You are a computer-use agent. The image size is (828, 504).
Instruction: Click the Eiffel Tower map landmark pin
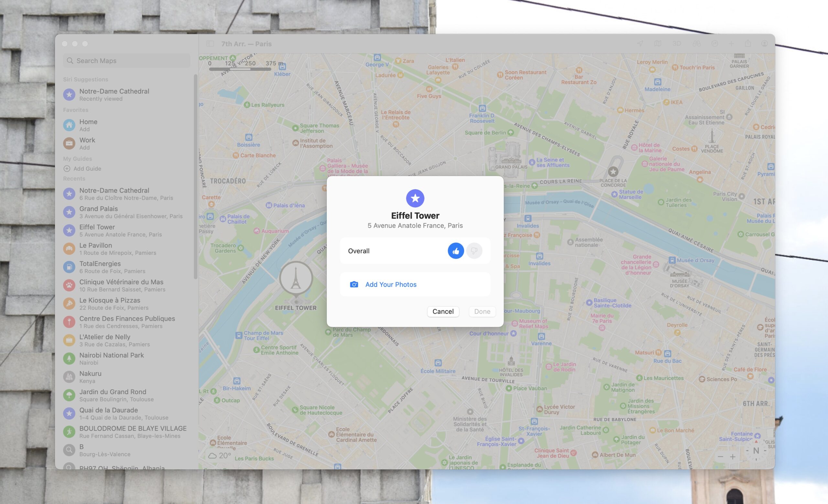296,278
